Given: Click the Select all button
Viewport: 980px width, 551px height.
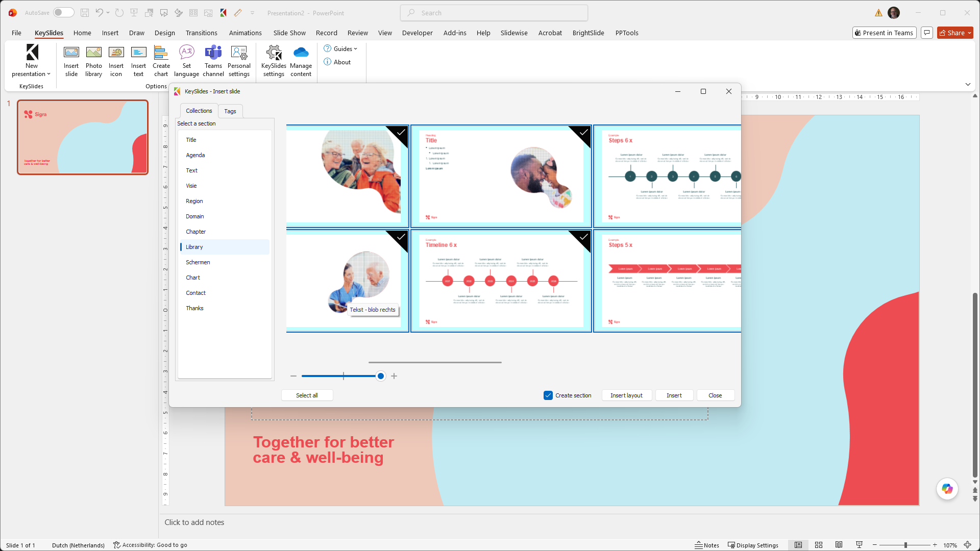Looking at the screenshot, I should pyautogui.click(x=307, y=395).
